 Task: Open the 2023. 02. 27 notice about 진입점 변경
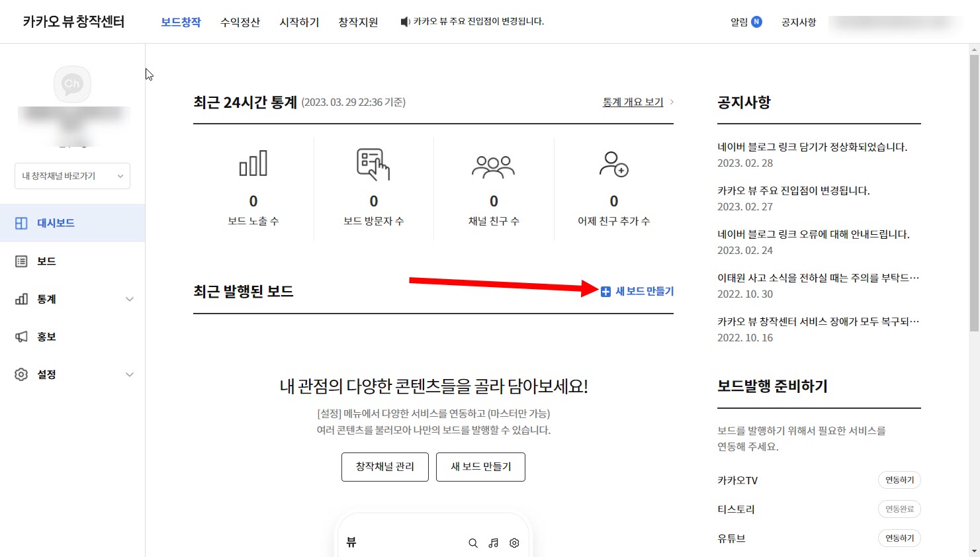pos(793,191)
